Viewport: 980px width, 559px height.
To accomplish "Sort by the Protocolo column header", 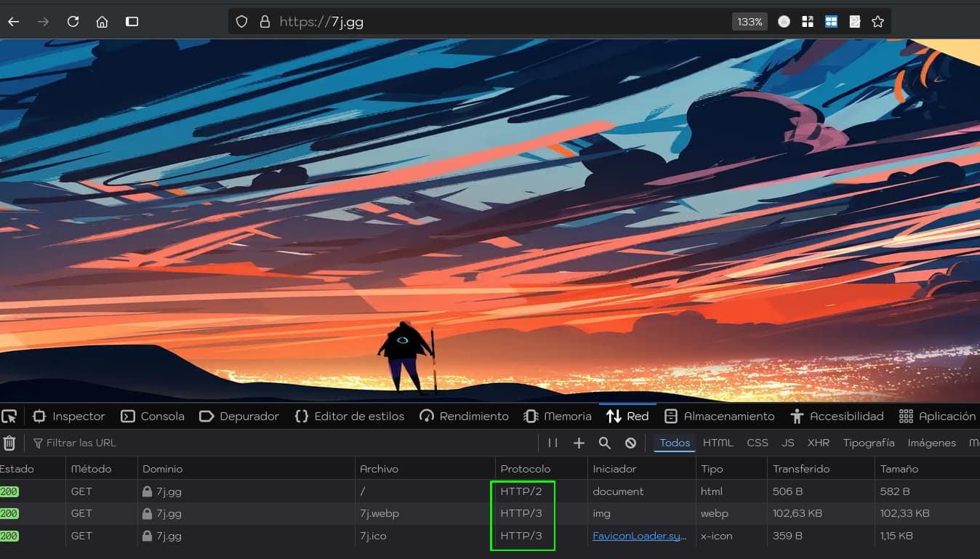I will (x=542, y=469).
